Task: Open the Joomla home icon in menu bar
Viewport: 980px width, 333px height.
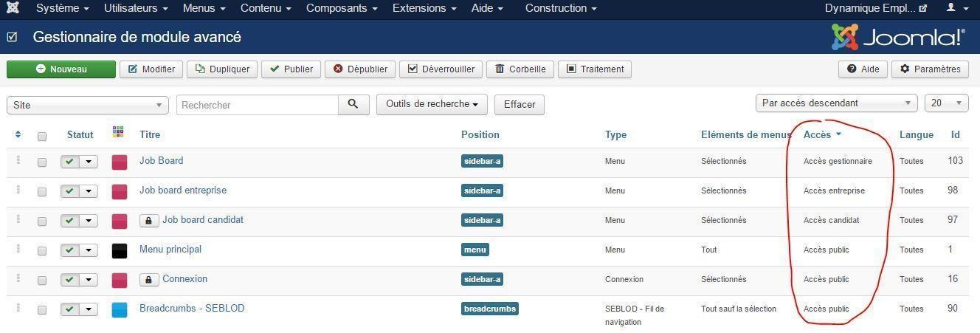Action: tap(12, 8)
